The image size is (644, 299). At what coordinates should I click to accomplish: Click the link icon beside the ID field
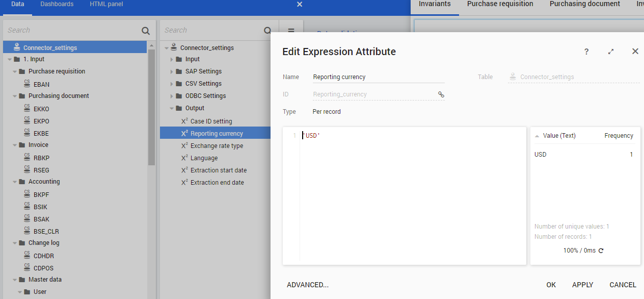(x=441, y=94)
